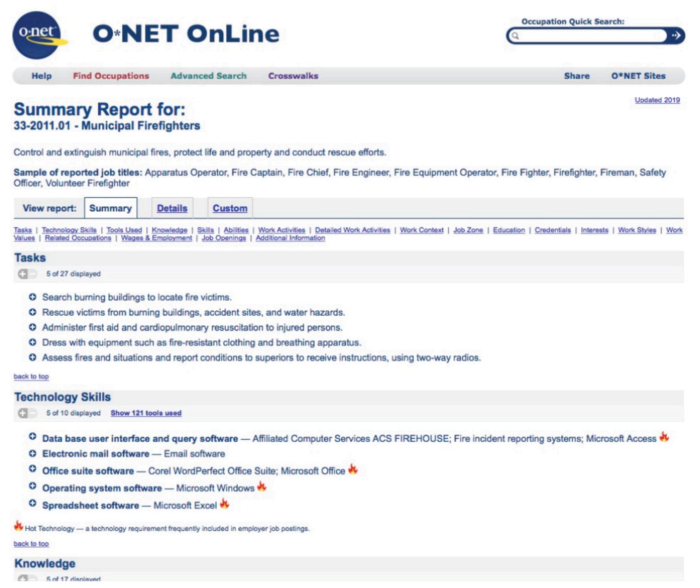Click the quick search arrow button

tap(676, 36)
